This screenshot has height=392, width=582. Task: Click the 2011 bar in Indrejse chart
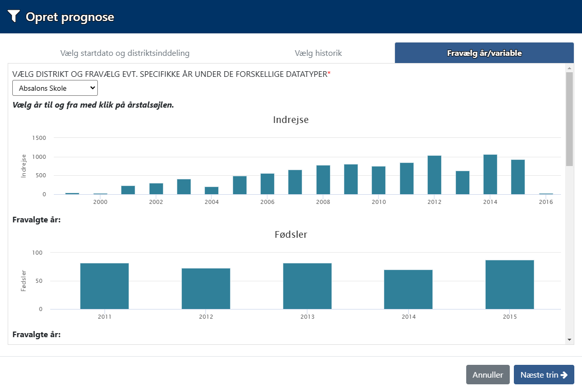[407, 178]
